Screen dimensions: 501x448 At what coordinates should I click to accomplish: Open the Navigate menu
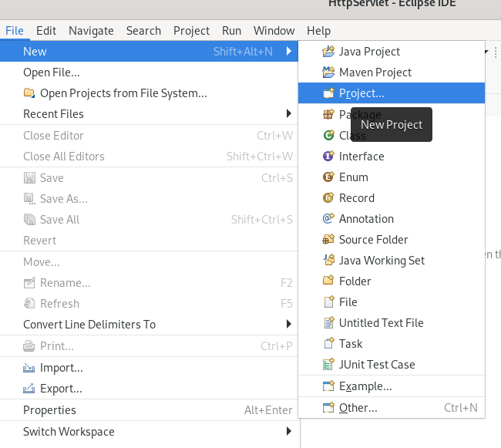[91, 31]
